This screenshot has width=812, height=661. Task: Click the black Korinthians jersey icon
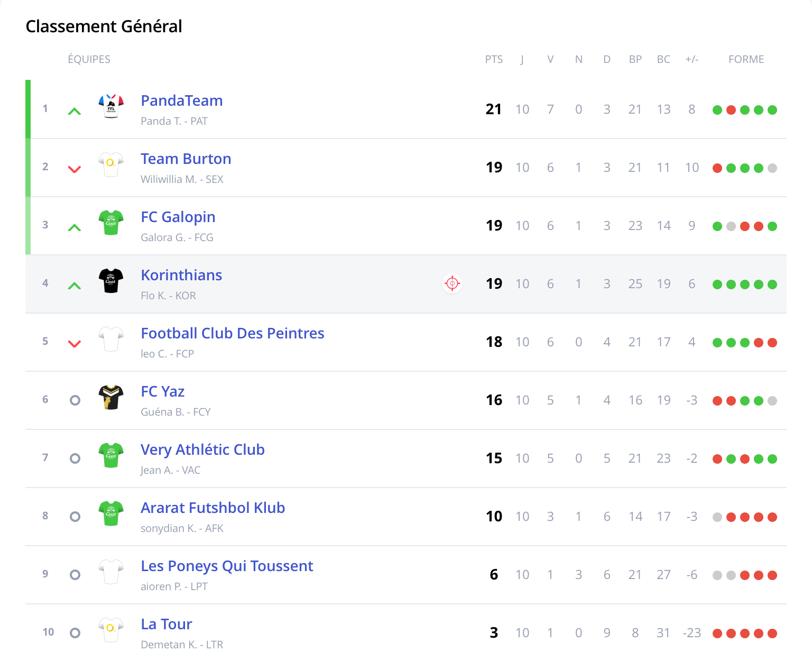[x=111, y=281]
